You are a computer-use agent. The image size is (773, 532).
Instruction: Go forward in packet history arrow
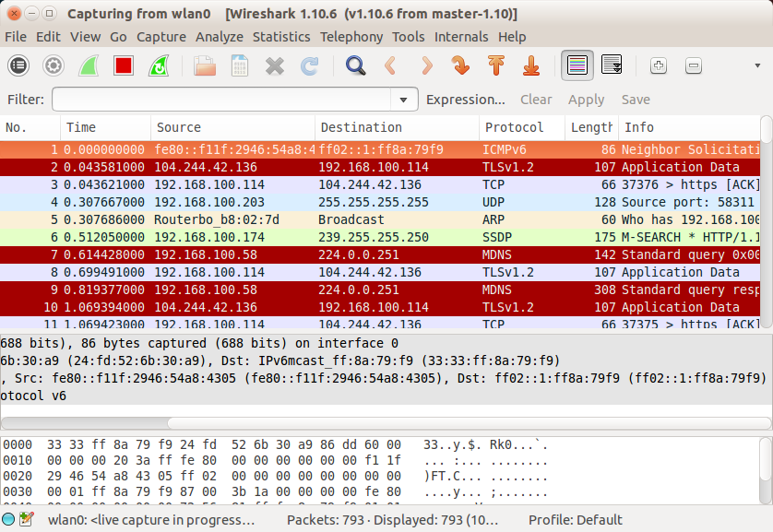[x=426, y=65]
